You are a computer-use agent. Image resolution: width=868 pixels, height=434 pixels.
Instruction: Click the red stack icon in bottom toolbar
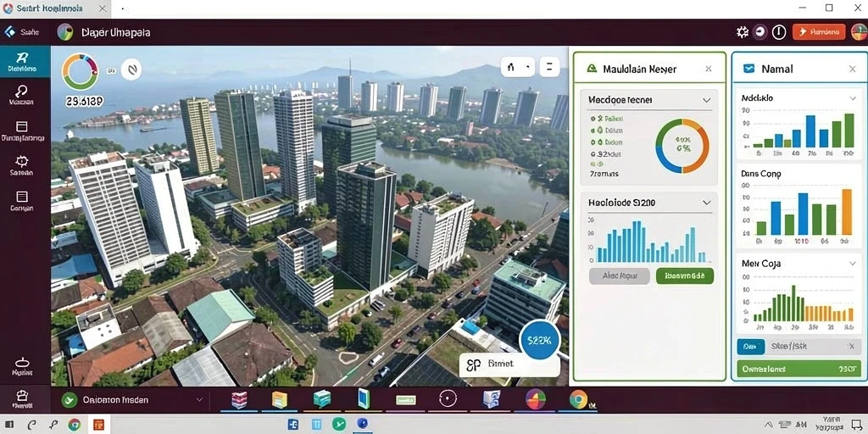(x=239, y=399)
